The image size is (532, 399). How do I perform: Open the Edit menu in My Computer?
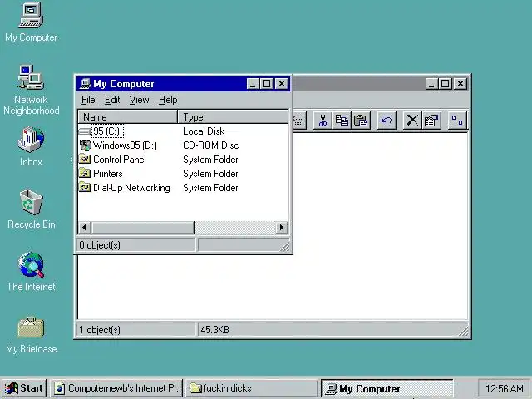point(112,100)
